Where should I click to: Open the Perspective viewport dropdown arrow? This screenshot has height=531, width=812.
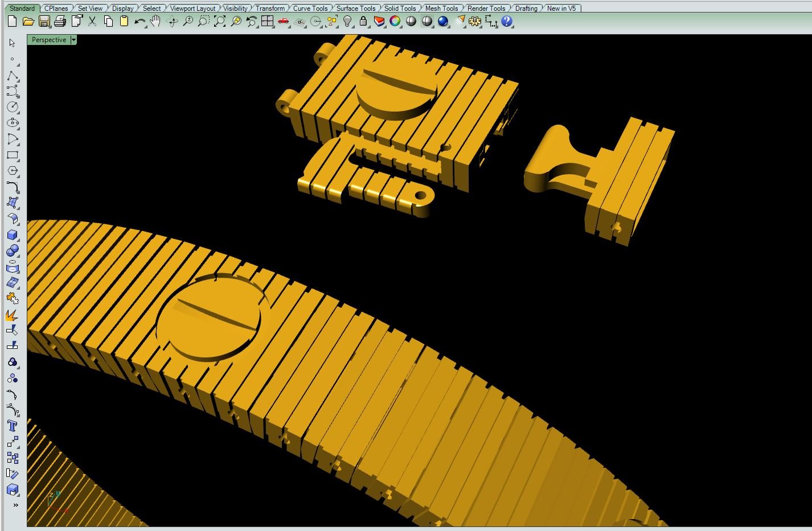(x=73, y=40)
